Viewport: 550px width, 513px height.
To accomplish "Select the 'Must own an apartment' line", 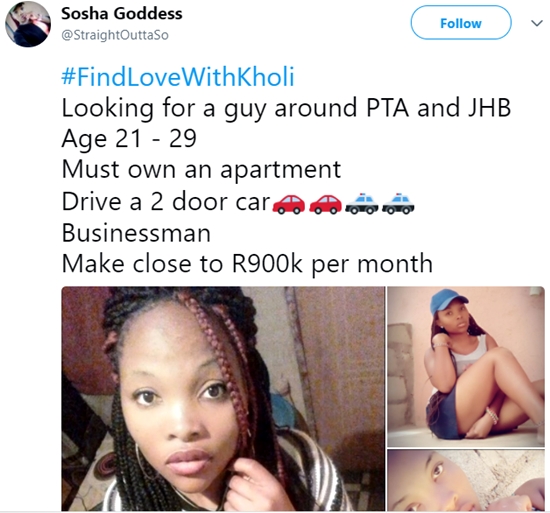I will pyautogui.click(x=201, y=170).
